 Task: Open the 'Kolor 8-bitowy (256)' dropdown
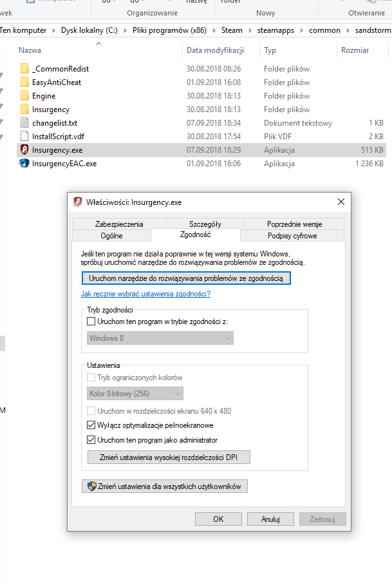pyautogui.click(x=135, y=393)
